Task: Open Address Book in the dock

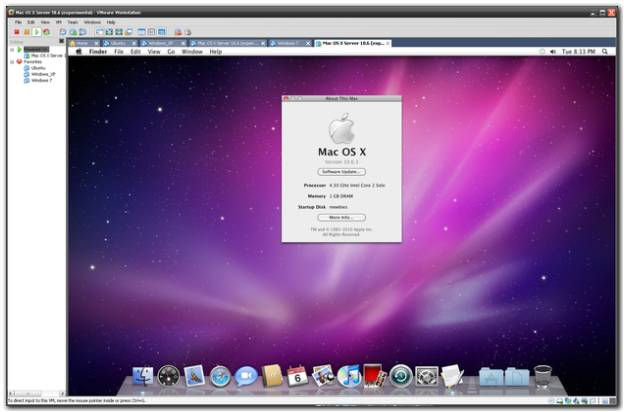Action: point(272,376)
